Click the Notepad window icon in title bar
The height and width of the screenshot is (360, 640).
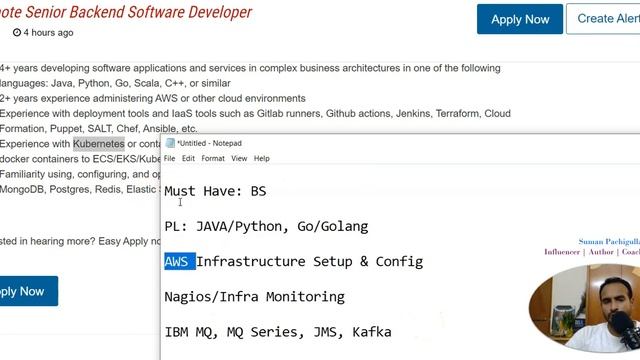[x=170, y=143]
